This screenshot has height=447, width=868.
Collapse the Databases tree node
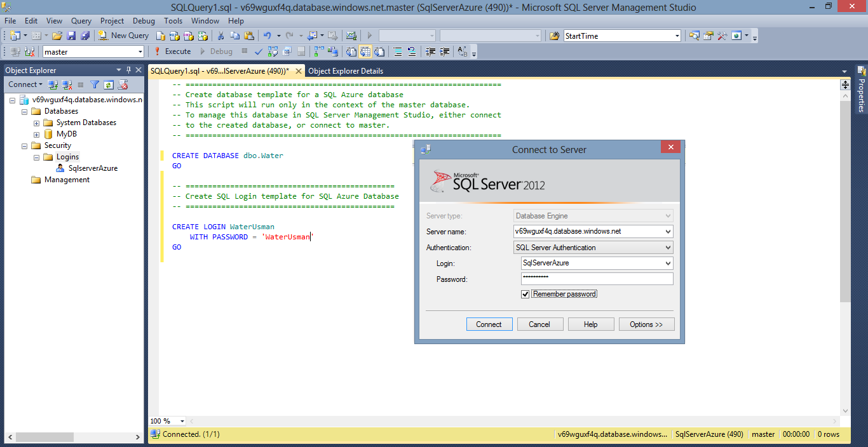[x=25, y=111]
